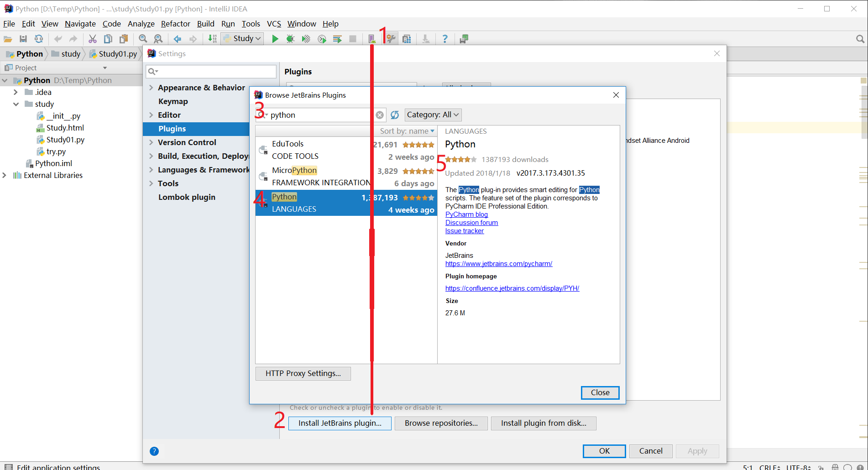This screenshot has height=470, width=868.
Task: Click the Browse repositories... button
Action: pos(441,423)
